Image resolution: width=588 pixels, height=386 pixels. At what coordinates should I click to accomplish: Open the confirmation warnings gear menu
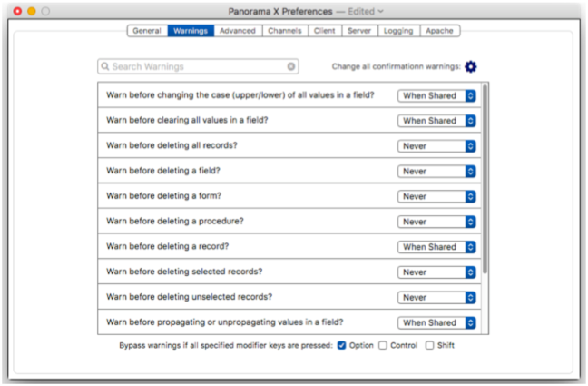click(x=471, y=67)
